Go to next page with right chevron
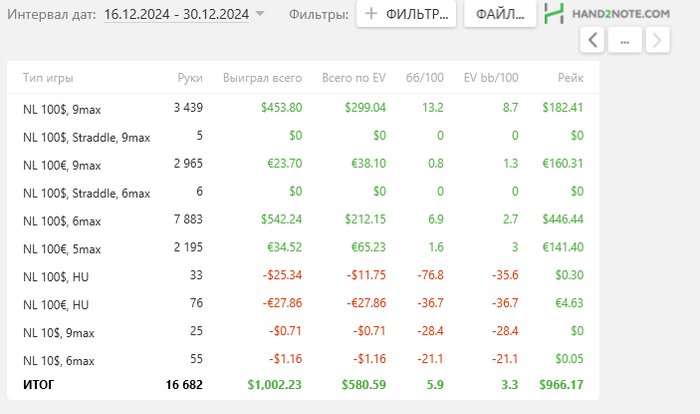This screenshot has height=414, width=700. click(x=656, y=40)
